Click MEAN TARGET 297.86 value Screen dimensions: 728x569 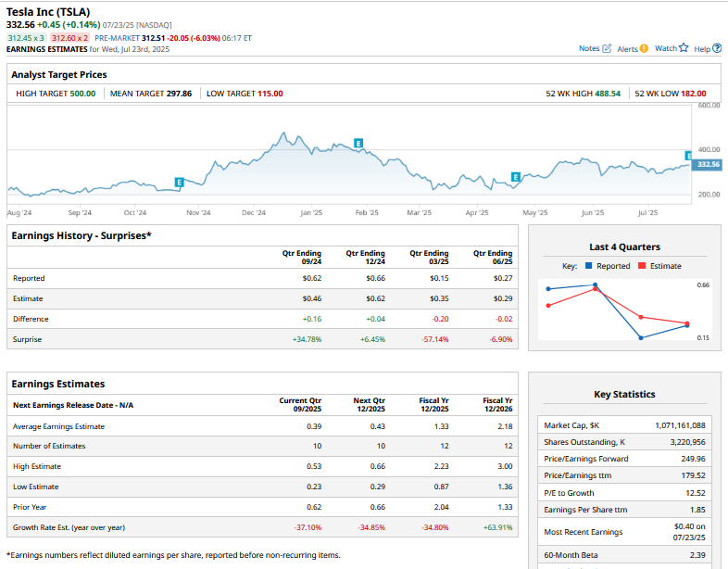179,94
